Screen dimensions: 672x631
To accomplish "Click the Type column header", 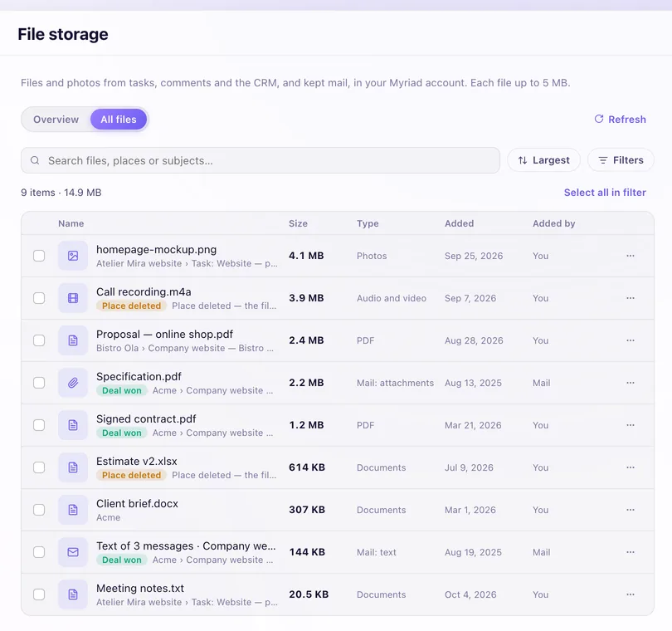I will [x=368, y=223].
